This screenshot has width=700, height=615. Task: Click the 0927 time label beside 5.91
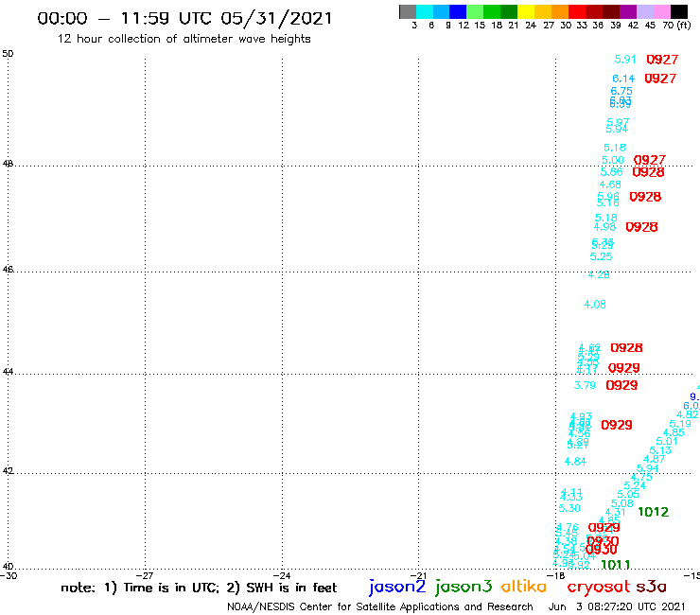[x=662, y=60]
